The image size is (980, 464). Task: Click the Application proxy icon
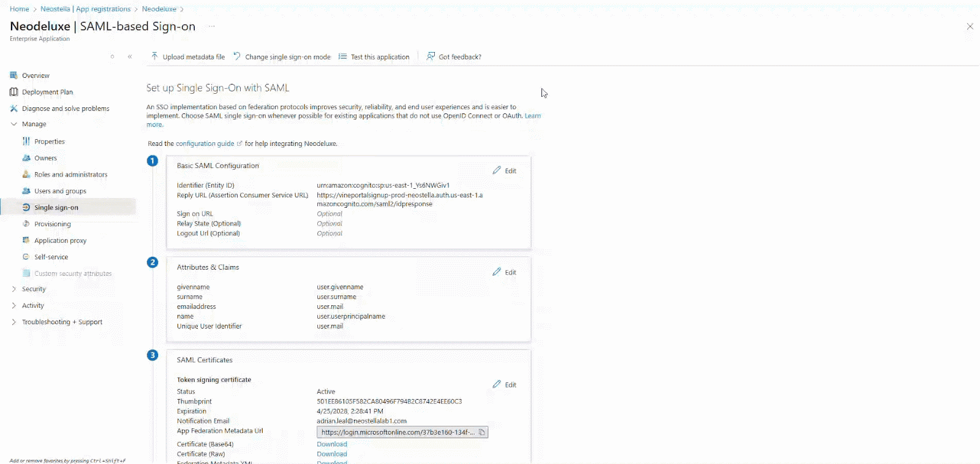26,240
